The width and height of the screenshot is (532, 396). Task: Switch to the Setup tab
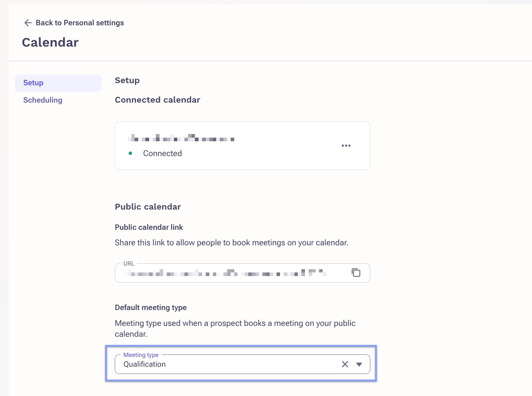pyautogui.click(x=58, y=83)
